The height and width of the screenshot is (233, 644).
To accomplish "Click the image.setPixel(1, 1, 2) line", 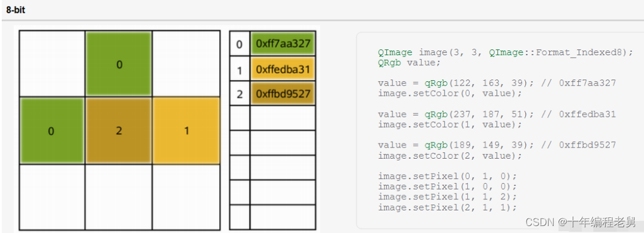I will pos(447,197).
